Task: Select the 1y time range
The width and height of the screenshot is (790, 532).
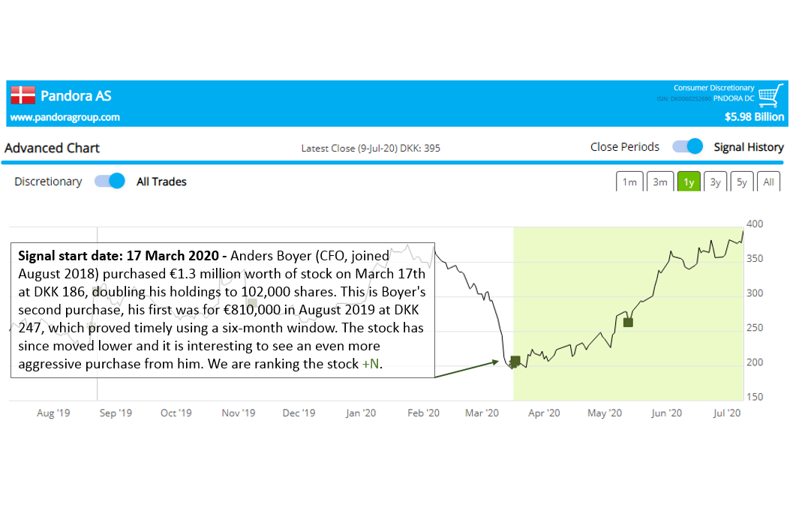Action: 688,182
